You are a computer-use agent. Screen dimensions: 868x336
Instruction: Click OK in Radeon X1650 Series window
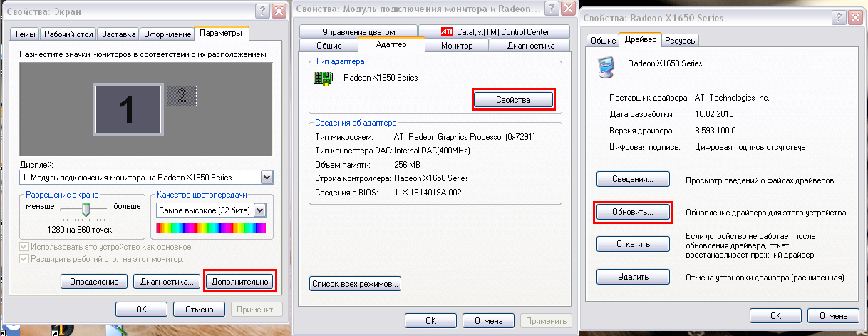click(x=776, y=315)
